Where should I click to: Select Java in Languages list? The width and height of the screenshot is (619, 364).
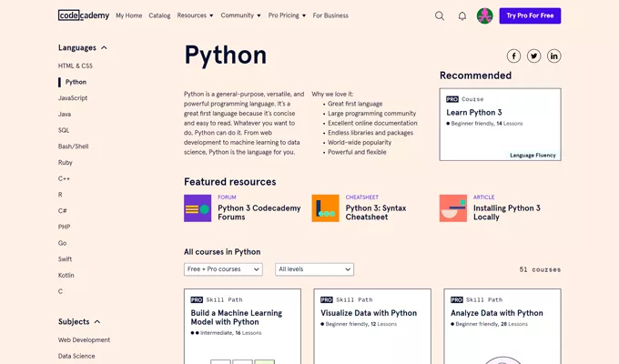pos(65,114)
